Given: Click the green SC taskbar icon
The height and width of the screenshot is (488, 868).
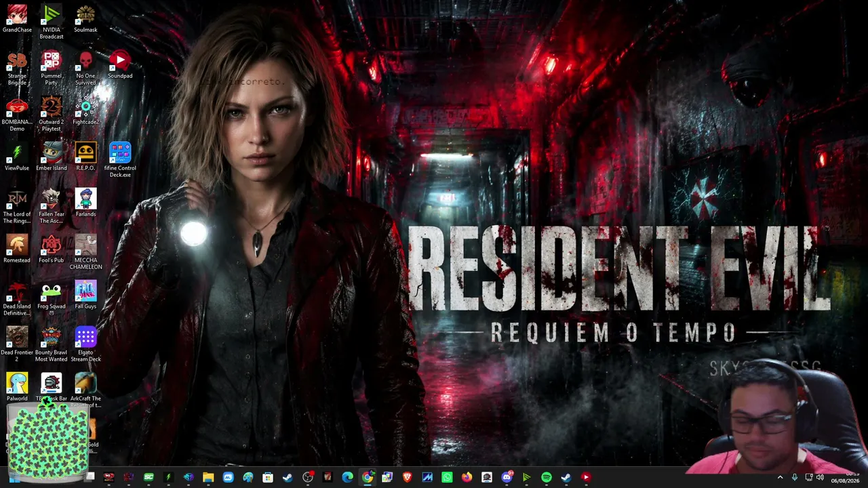Looking at the screenshot, I should point(149,477).
